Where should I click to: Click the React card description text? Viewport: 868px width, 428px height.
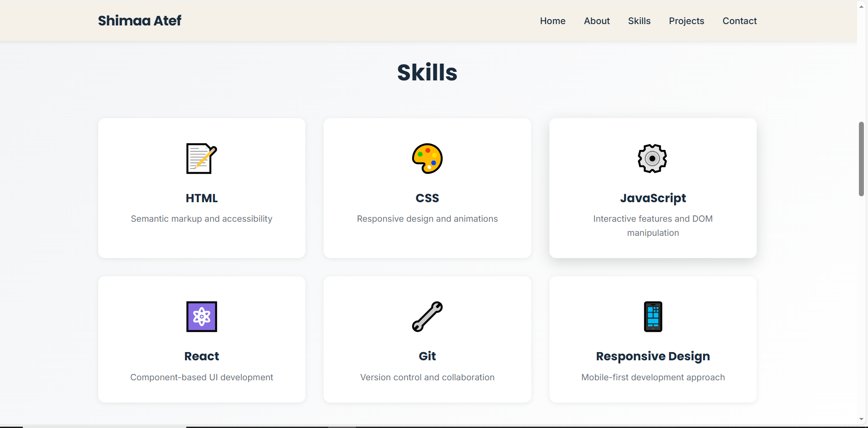(x=201, y=377)
